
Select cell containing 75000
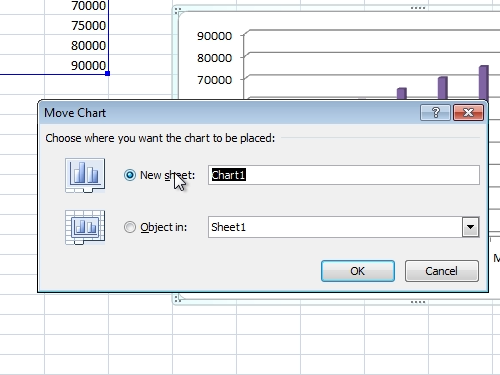point(76,25)
